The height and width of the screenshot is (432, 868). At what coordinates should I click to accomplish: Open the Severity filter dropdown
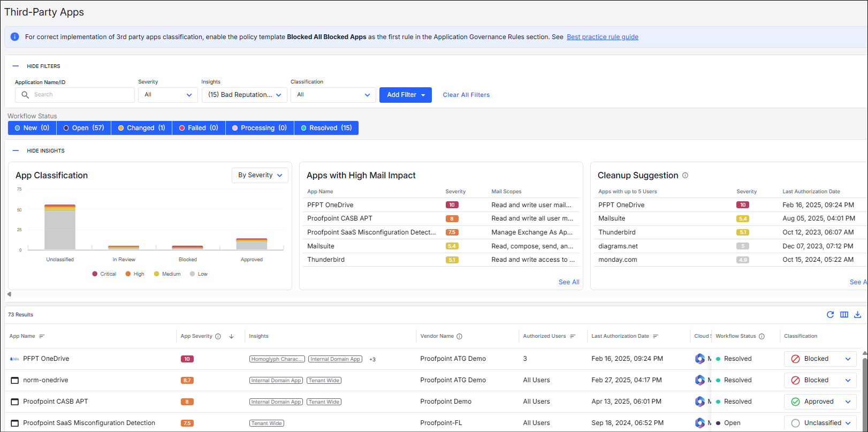(168, 95)
